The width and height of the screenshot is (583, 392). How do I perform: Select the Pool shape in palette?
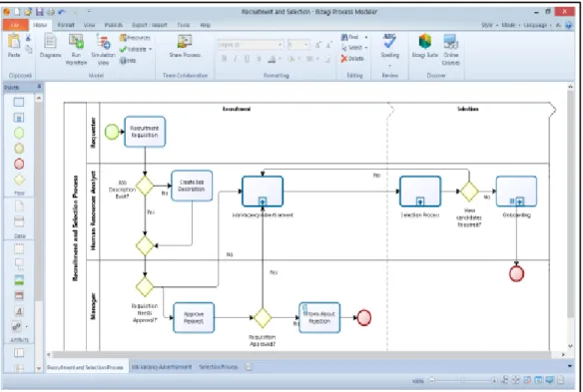tap(19, 353)
